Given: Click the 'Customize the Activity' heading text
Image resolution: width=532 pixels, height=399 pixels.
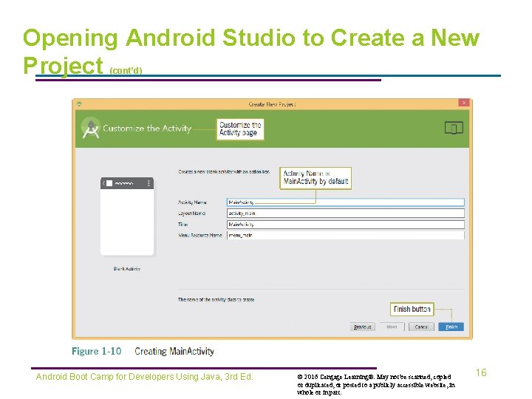Looking at the screenshot, I should click(147, 129).
